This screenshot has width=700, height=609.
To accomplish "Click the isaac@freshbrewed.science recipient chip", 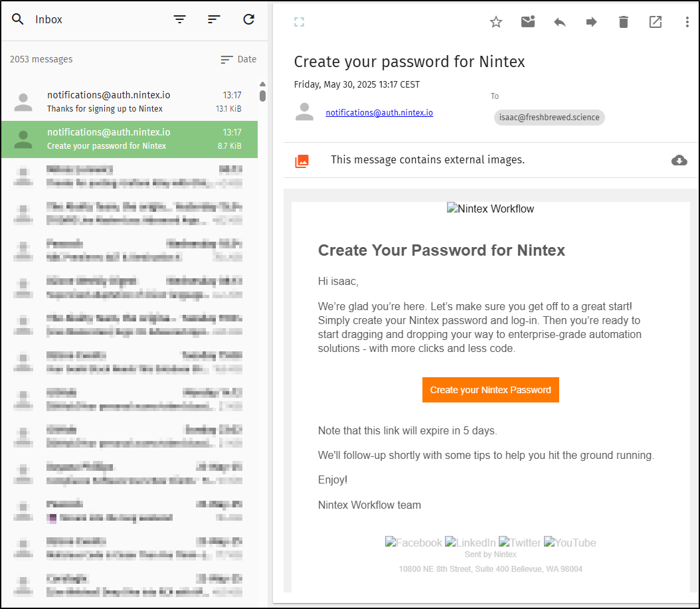I will [x=549, y=118].
